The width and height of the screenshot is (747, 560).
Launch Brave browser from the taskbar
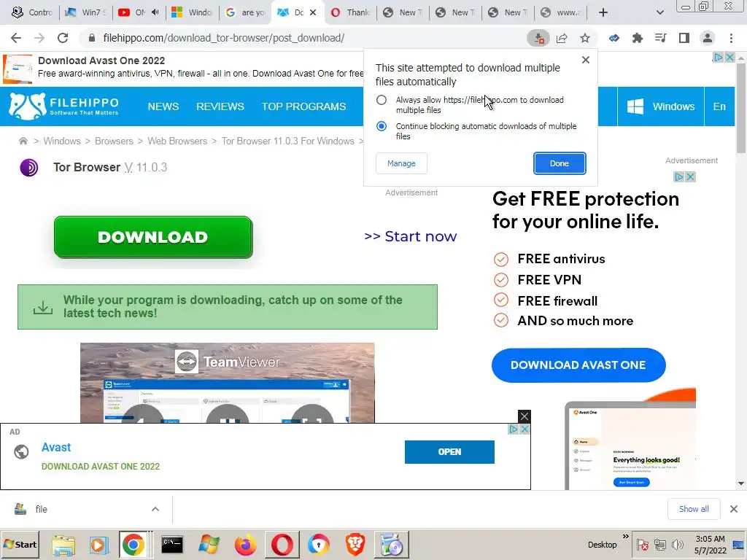tap(355, 544)
